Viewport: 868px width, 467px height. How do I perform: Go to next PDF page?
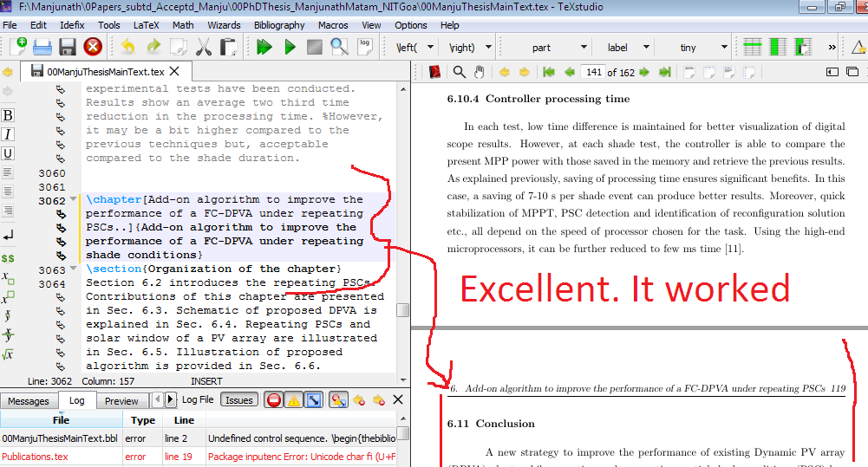(643, 72)
